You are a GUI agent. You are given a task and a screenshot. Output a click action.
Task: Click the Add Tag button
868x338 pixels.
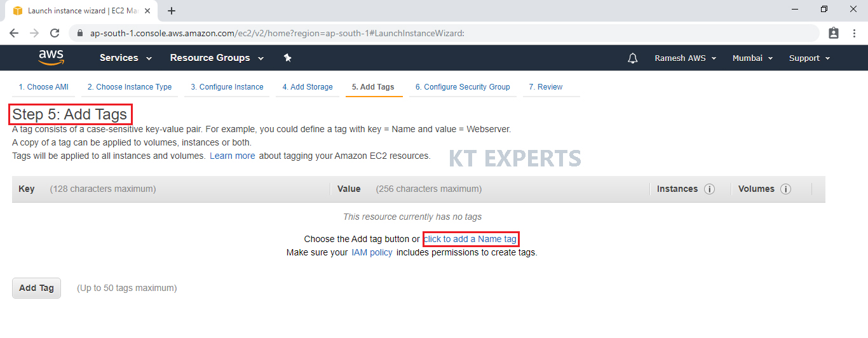pos(36,288)
